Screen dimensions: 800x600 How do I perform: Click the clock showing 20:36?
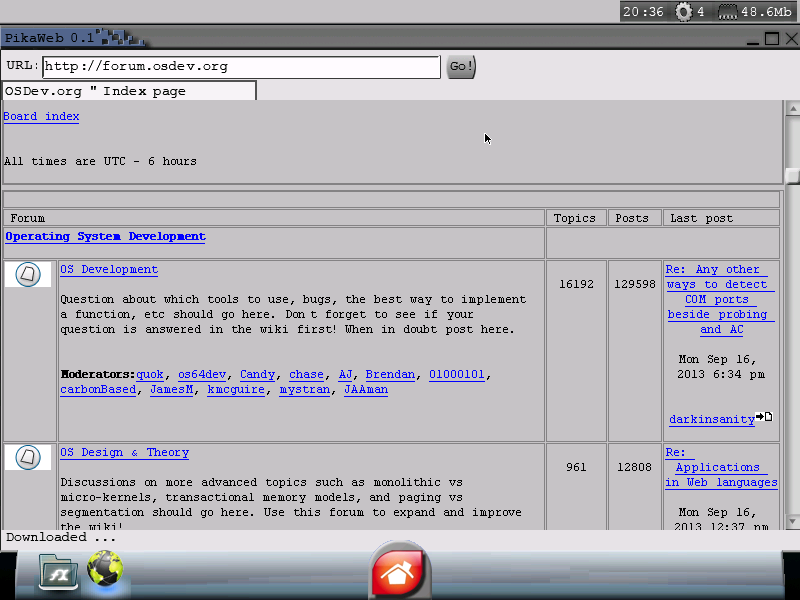point(643,11)
